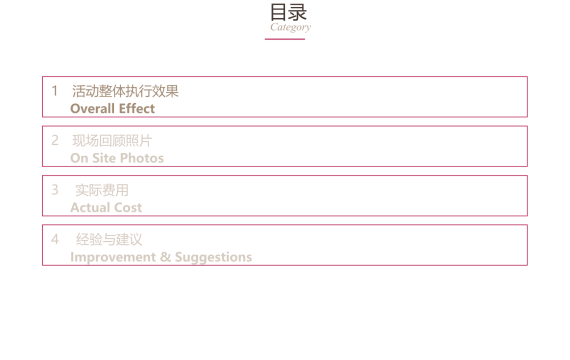Select the number 1 marker
The height and width of the screenshot is (360, 570).
[55, 91]
